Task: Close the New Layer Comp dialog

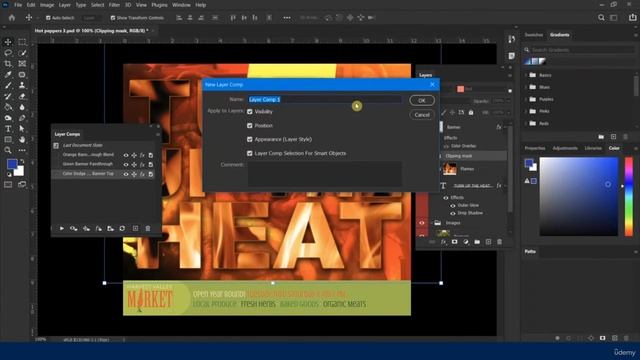Action: (432, 84)
